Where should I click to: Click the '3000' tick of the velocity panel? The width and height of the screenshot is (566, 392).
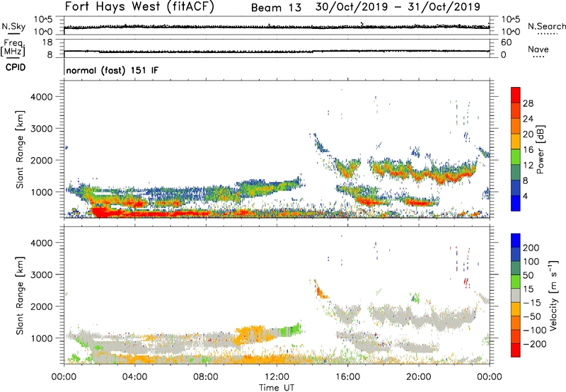tap(42, 275)
